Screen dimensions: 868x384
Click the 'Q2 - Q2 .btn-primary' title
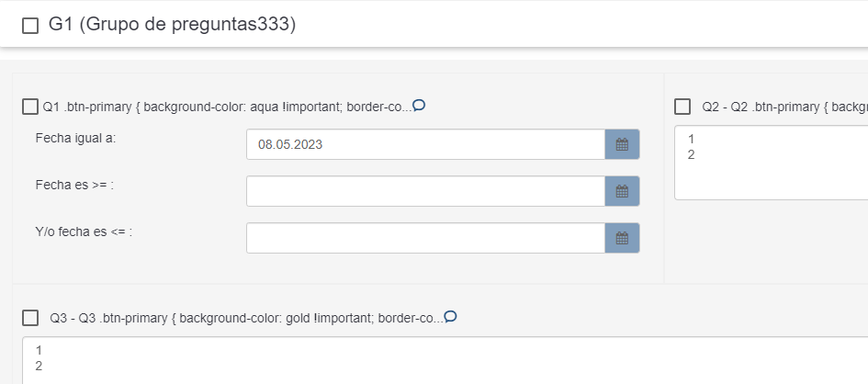pos(783,107)
